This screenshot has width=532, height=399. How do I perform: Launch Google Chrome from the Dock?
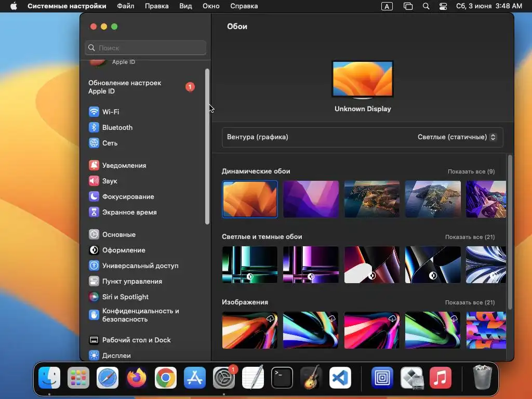click(x=166, y=378)
